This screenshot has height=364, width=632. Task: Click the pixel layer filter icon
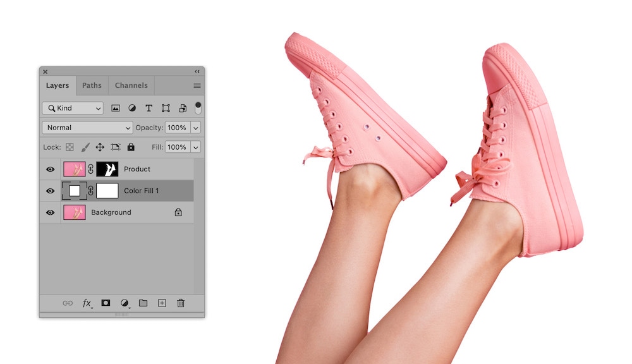tap(116, 108)
